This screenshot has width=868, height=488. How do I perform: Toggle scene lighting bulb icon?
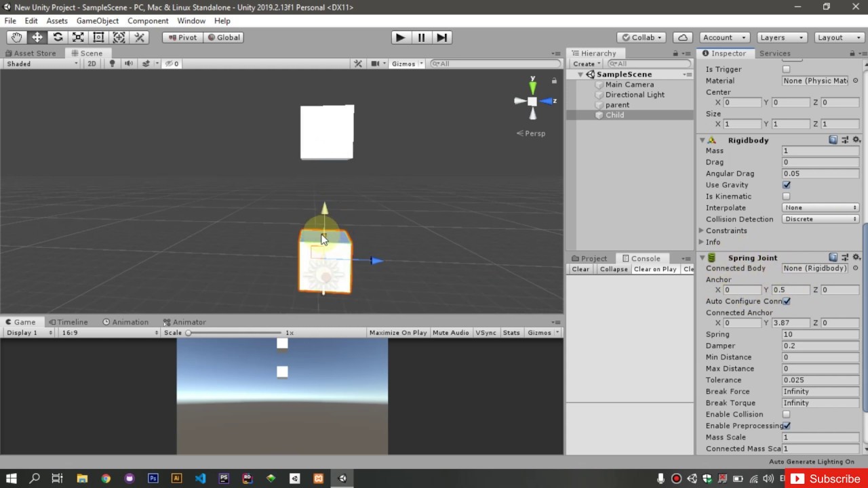[x=113, y=64]
